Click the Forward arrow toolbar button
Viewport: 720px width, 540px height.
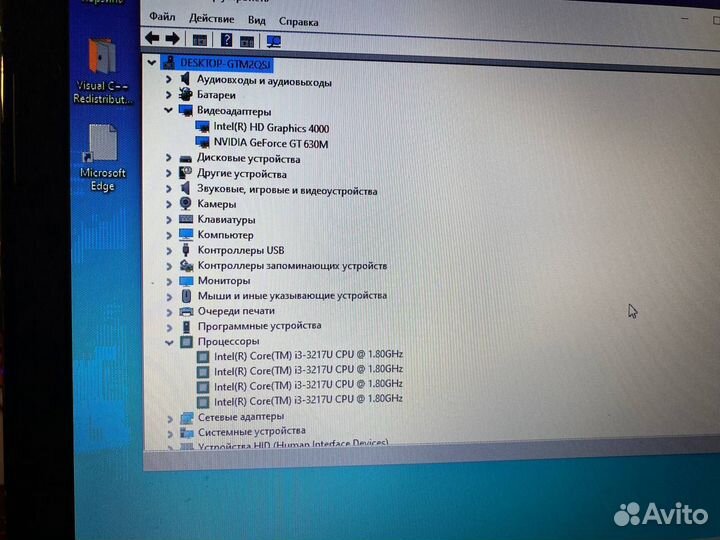click(x=173, y=39)
